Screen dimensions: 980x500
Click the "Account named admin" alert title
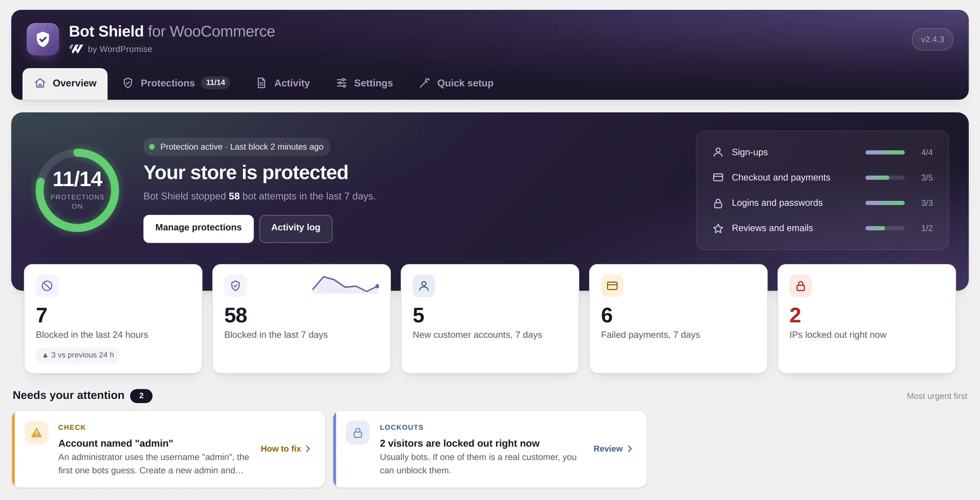tap(115, 443)
